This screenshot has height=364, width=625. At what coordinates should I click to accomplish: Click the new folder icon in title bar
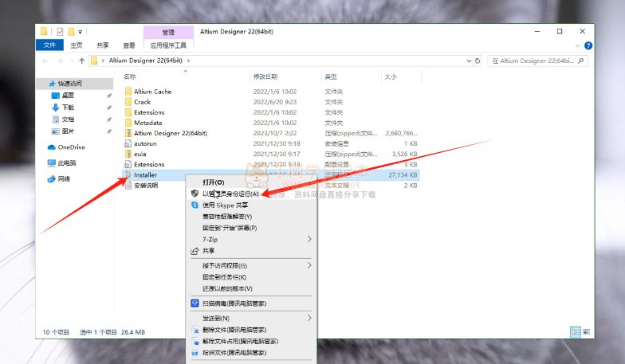pos(71,32)
